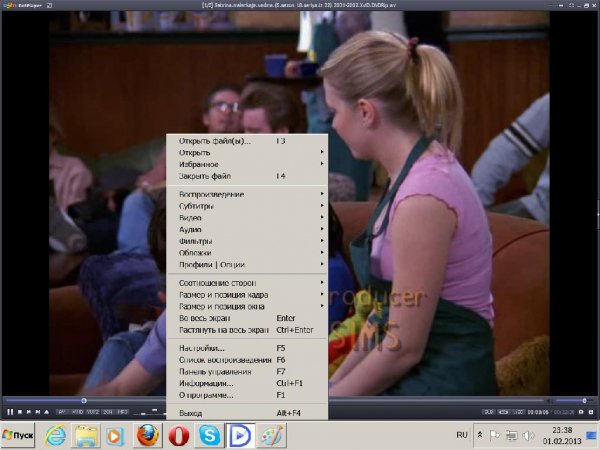Click the Action Center flag icon

click(494, 435)
